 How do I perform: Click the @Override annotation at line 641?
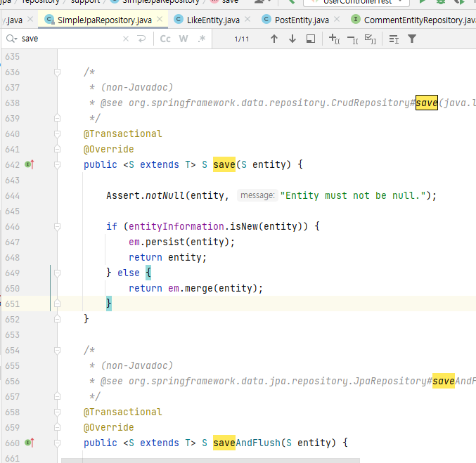tap(109, 149)
